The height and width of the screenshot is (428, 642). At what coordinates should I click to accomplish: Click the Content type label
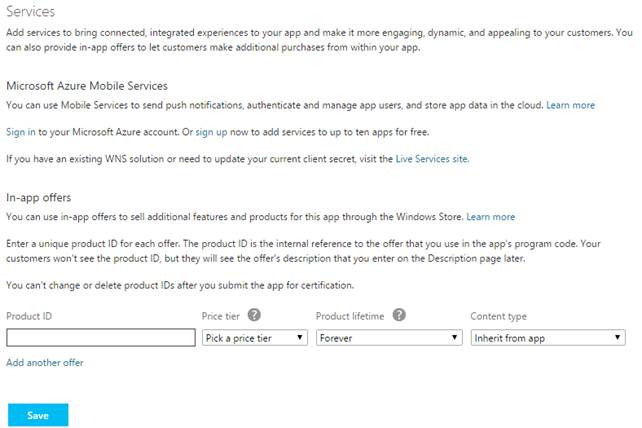[499, 316]
